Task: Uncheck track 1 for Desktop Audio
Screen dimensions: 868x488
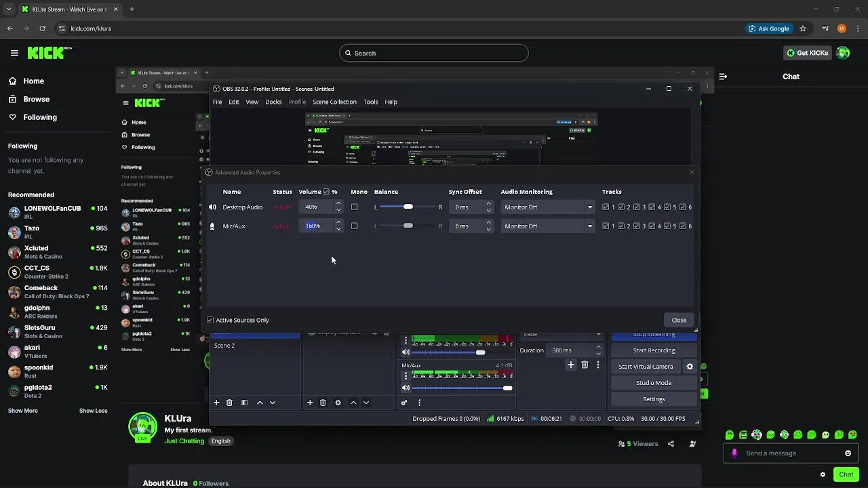Action: point(606,207)
